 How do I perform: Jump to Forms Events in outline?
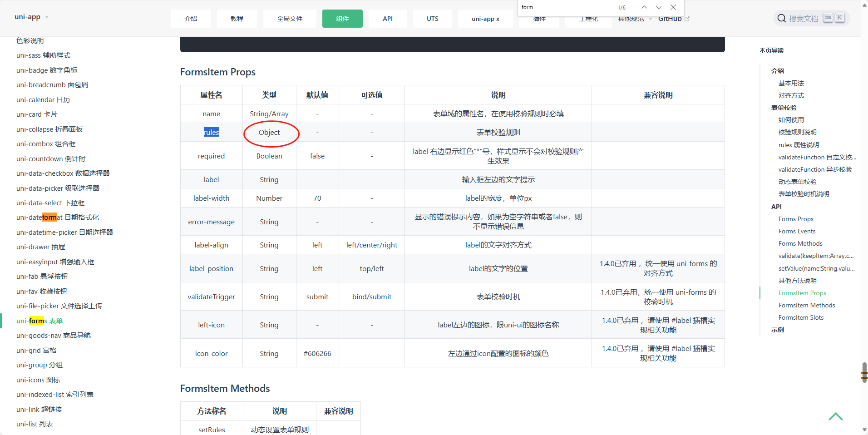[797, 231]
